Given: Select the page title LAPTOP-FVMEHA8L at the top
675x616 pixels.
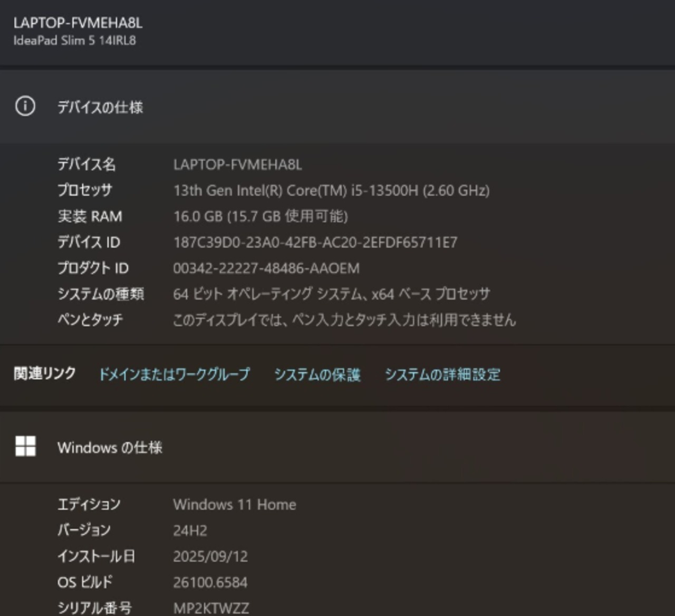Looking at the screenshot, I should (78, 23).
